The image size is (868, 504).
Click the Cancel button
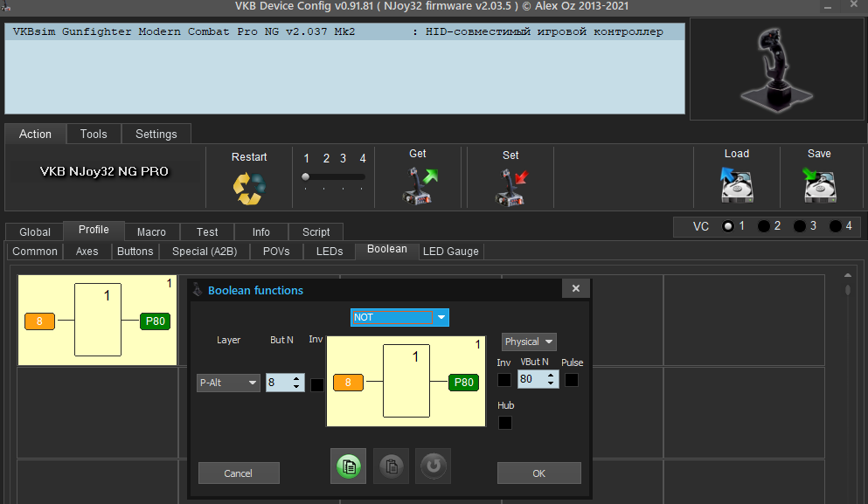pos(239,473)
